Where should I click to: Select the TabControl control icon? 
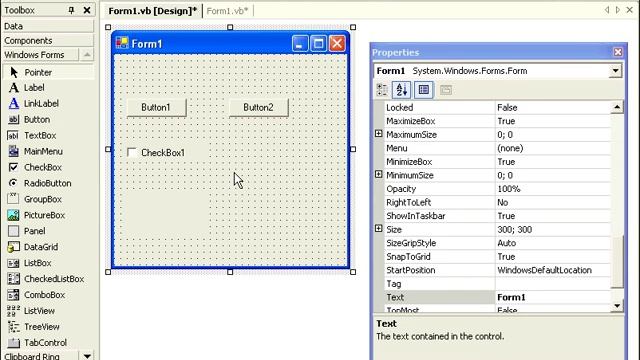click(13, 342)
